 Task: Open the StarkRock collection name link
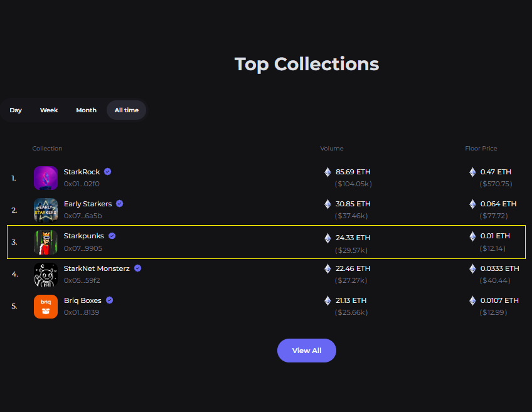click(82, 172)
